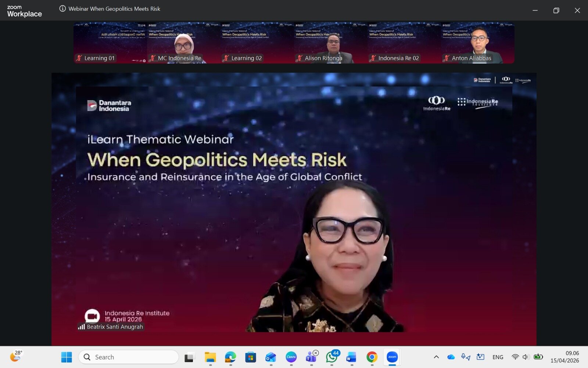Screen dimensions: 588x368
Task: Click muted mic icon on Indonesia Re 02
Action: pos(373,58)
